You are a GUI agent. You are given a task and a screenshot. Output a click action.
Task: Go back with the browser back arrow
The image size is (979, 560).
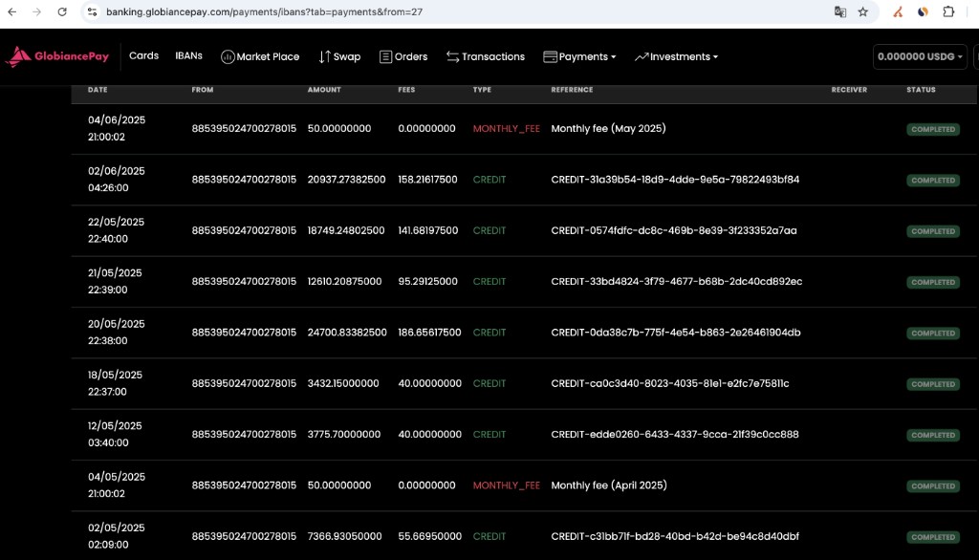pyautogui.click(x=11, y=11)
